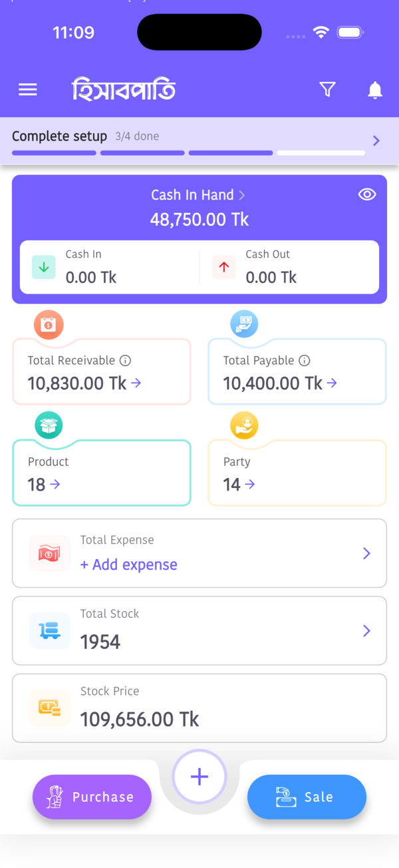Tap the green Cash In arrow icon

pyautogui.click(x=44, y=267)
